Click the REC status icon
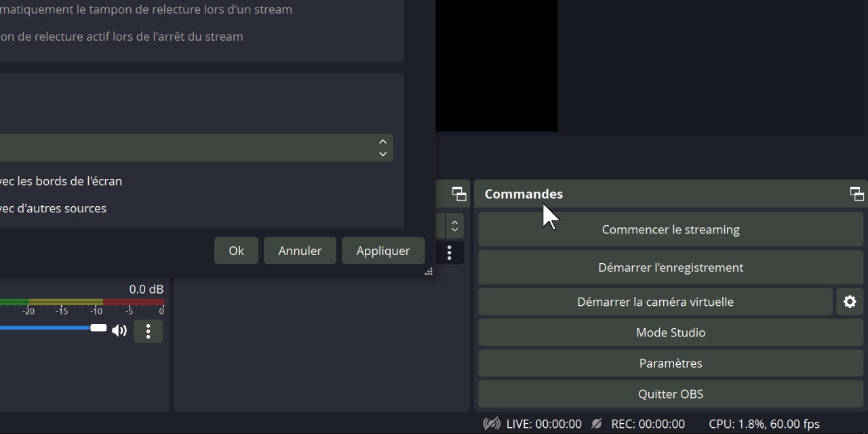The width and height of the screenshot is (868, 434). [597, 424]
